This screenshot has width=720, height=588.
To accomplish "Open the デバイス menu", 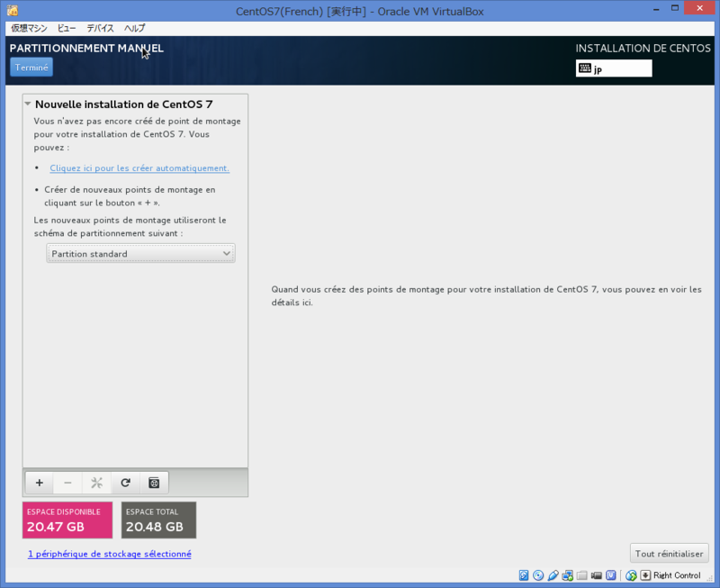I will pyautogui.click(x=100, y=28).
